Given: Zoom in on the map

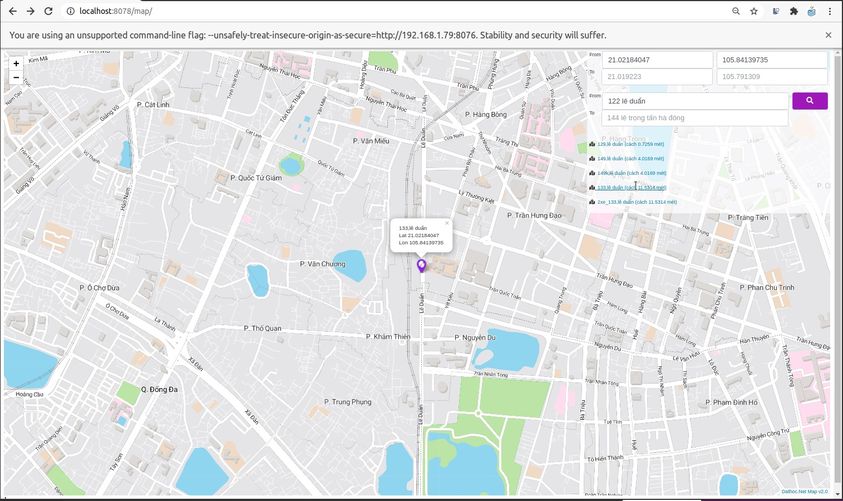Looking at the screenshot, I should click(16, 63).
